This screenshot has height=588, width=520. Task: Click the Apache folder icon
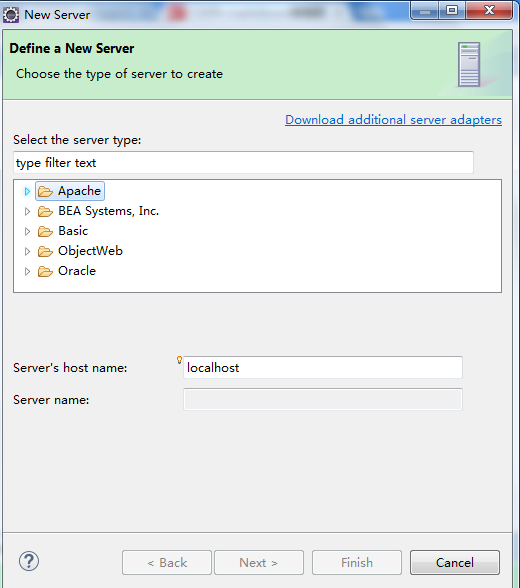(x=45, y=192)
